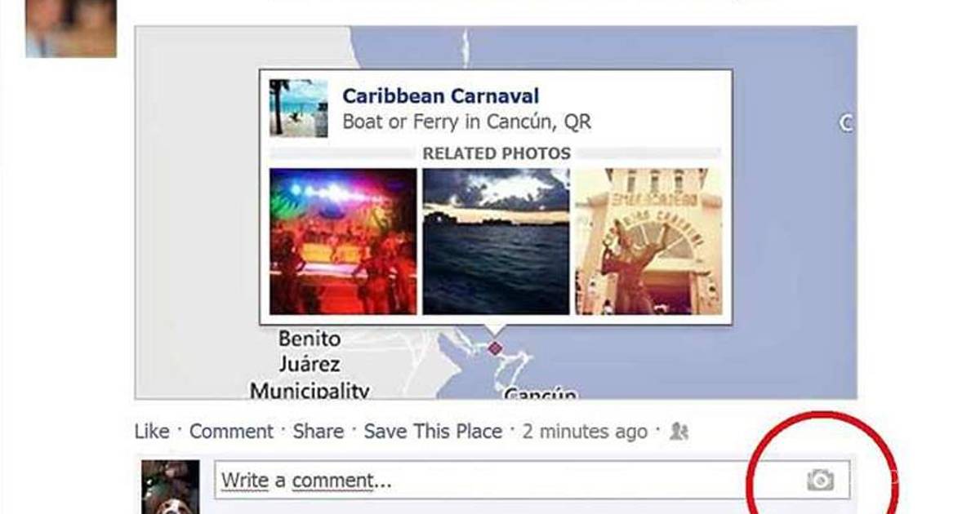This screenshot has width=980, height=514.
Task: Focus the 'Write a comment...' field
Action: (532, 481)
